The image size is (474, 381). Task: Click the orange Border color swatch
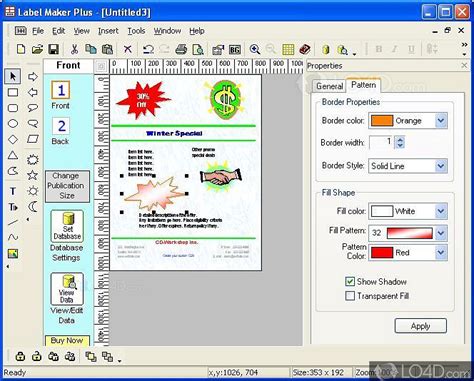(382, 121)
